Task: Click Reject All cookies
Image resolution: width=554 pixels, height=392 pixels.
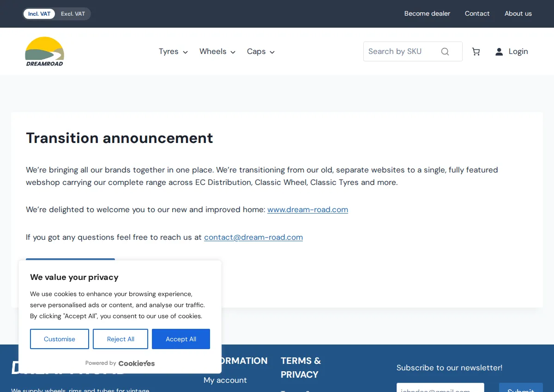Action: 120,339
